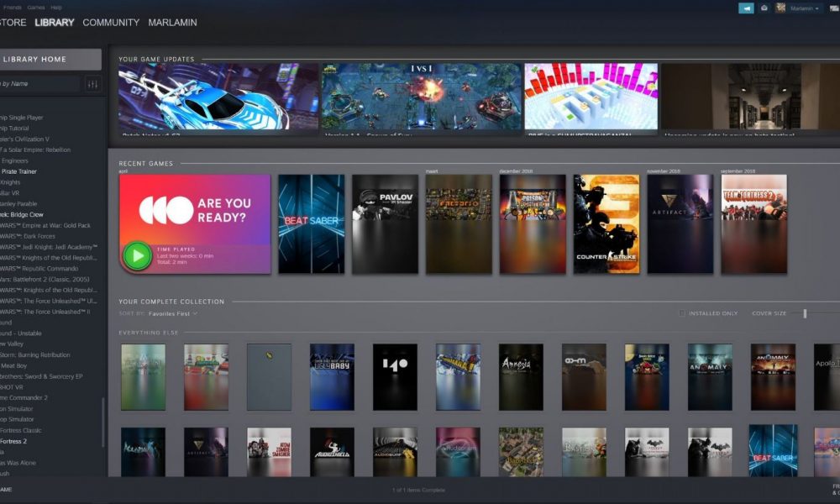Select Pavlov VR cover
Viewport: 840px width, 504px height.
click(385, 224)
